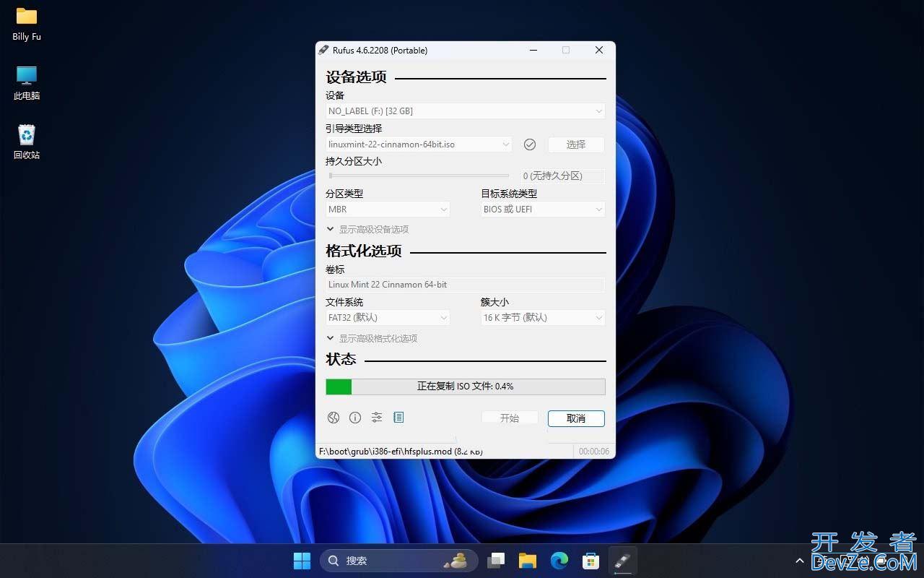
Task: Click the hfsplus.mod status bar path
Action: coord(401,452)
